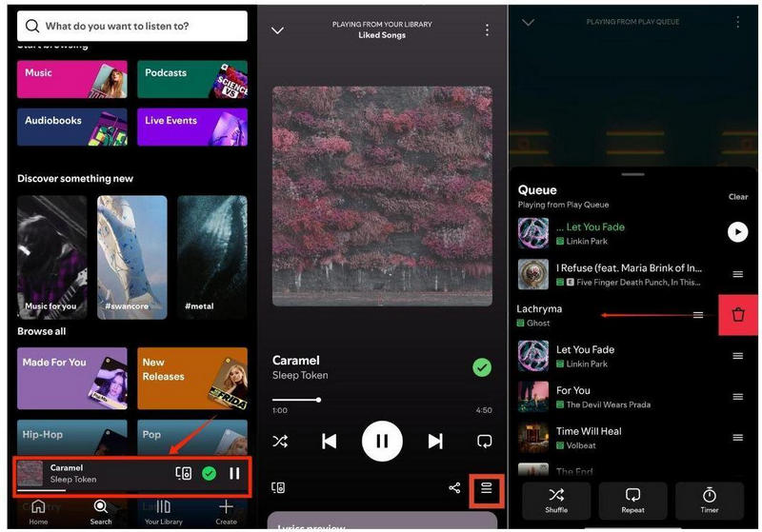Tap the Linkin Park artwork of playing track
Image resolution: width=762 pixels, height=532 pixels.
coord(533,233)
